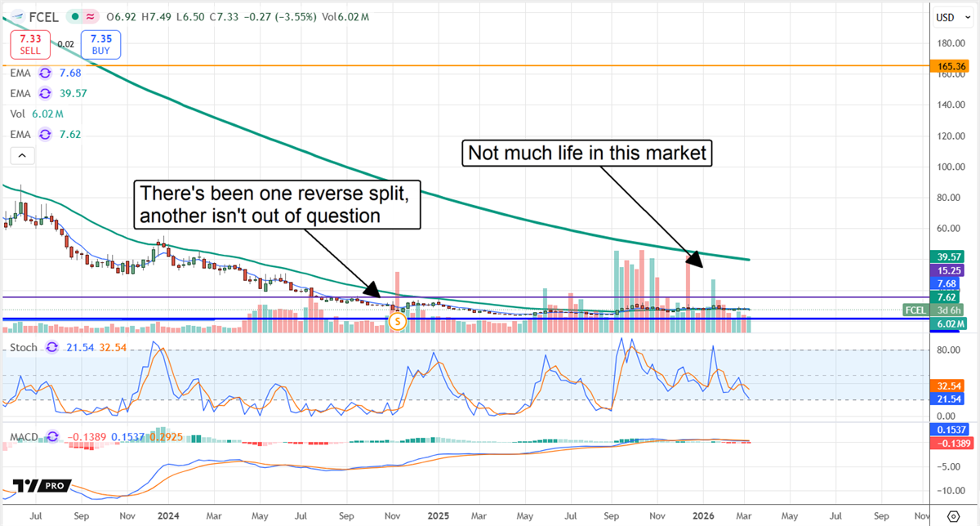Click the reload icon on the EMA 39.57 indicator
The width and height of the screenshot is (980, 526).
click(x=45, y=93)
